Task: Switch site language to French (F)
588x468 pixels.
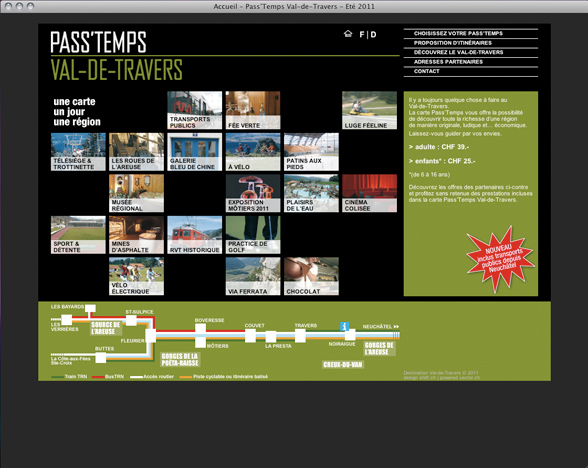Action: [x=362, y=34]
